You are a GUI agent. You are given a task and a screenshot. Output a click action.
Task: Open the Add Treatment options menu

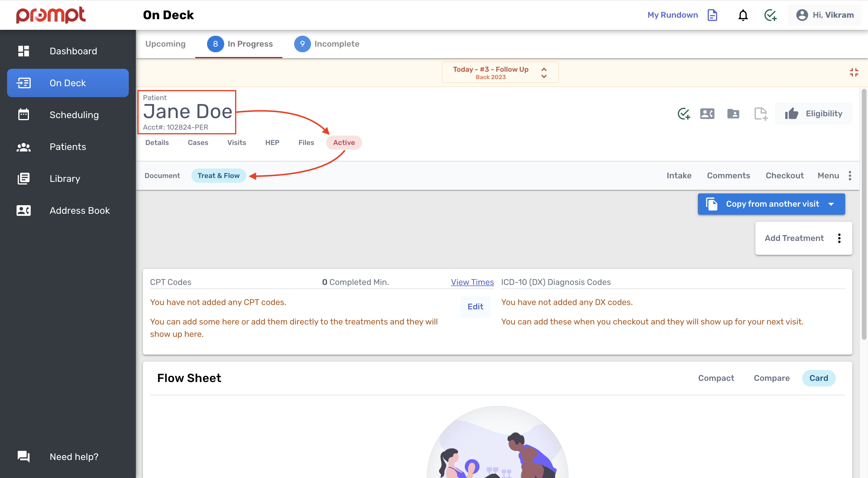click(x=839, y=238)
